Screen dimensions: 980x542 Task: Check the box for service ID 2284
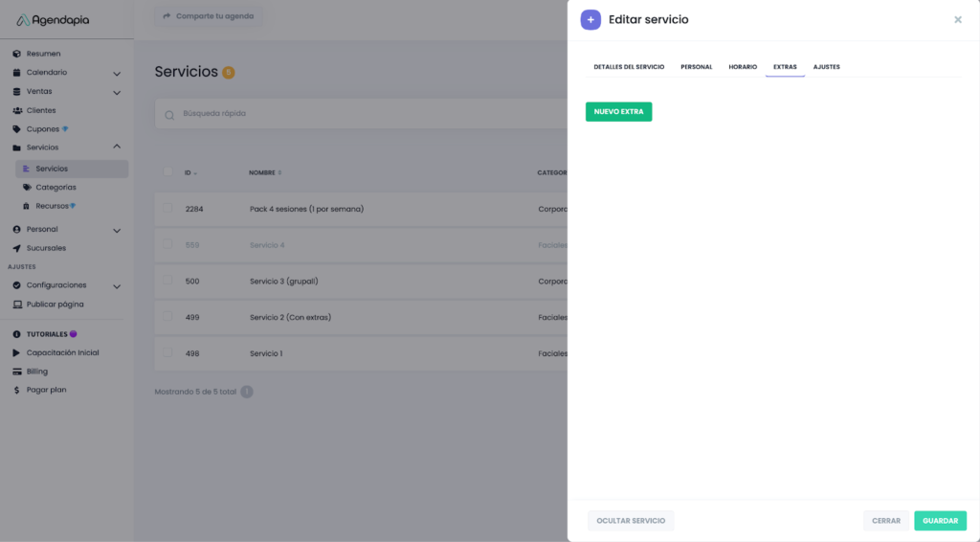coord(167,208)
